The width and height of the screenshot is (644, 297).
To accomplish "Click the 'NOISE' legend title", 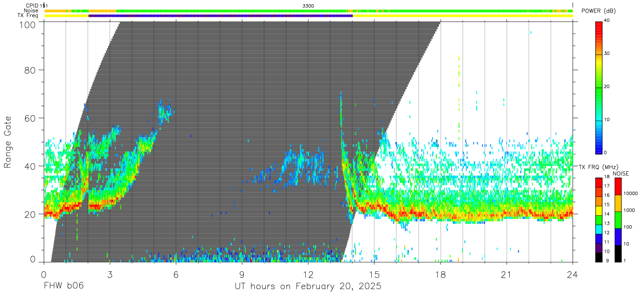I will 620,173.
